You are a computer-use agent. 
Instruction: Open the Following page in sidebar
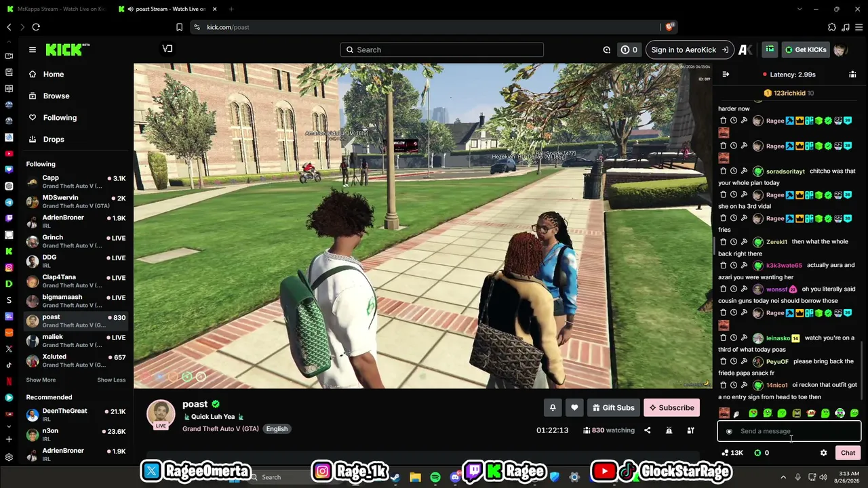pos(60,118)
